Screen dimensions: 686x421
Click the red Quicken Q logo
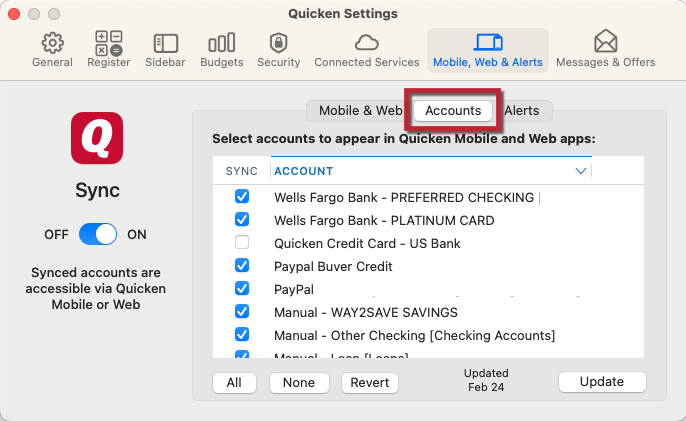click(x=97, y=138)
